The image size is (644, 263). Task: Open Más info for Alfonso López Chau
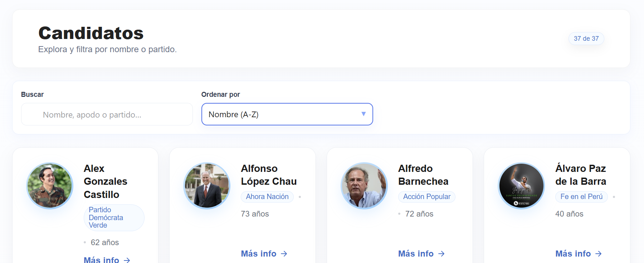(x=264, y=254)
